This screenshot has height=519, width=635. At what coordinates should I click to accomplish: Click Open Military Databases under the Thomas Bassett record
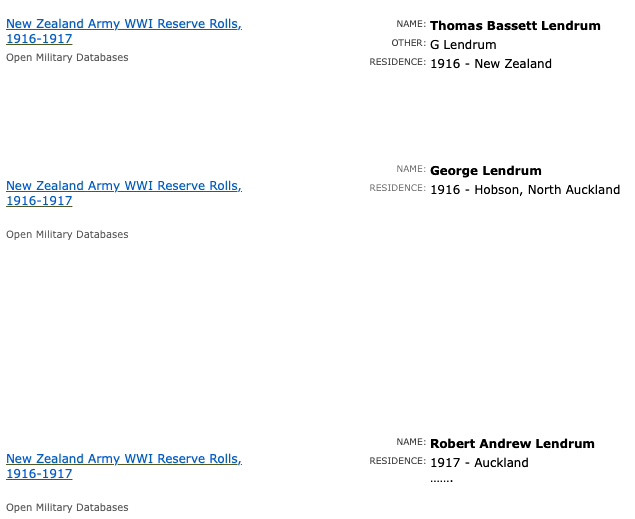67,58
